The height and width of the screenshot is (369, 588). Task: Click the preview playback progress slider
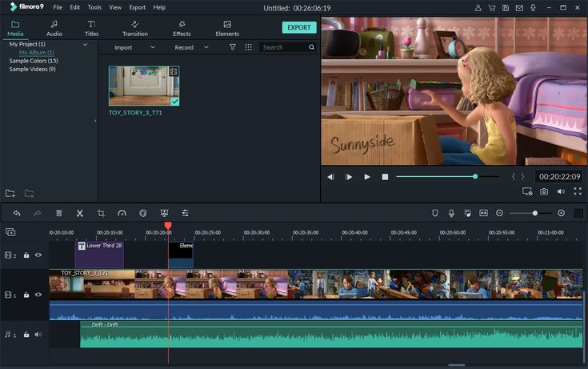pos(447,176)
